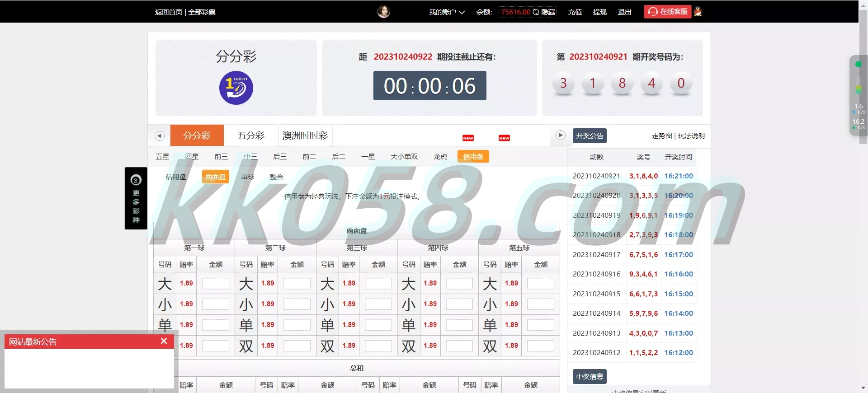Open the 我的账户 dropdown menu
Image resolution: width=868 pixels, height=393 pixels.
[447, 12]
